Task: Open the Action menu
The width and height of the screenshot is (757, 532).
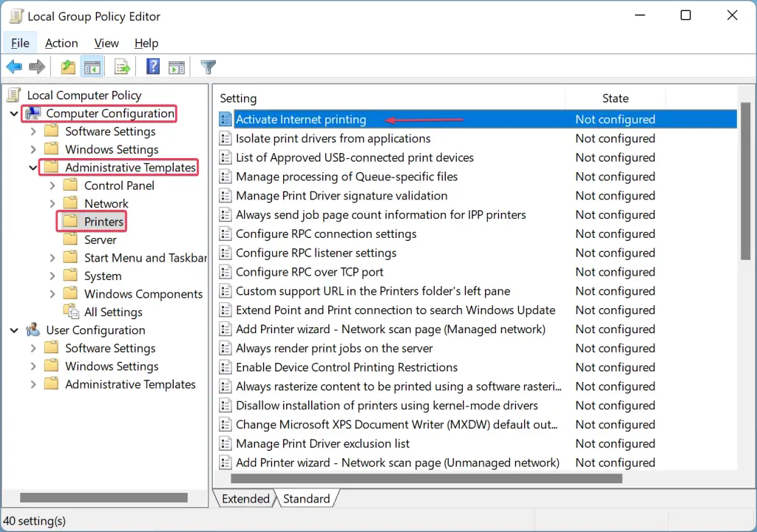Action: (x=61, y=43)
